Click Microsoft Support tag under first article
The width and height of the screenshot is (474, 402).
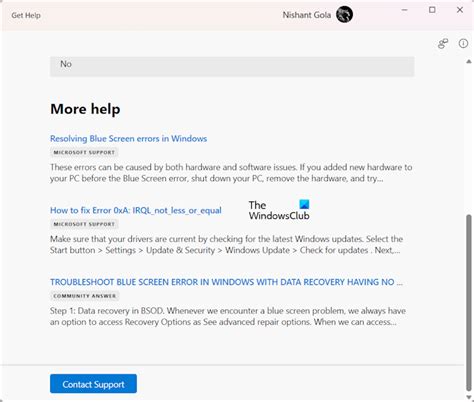[x=84, y=152]
